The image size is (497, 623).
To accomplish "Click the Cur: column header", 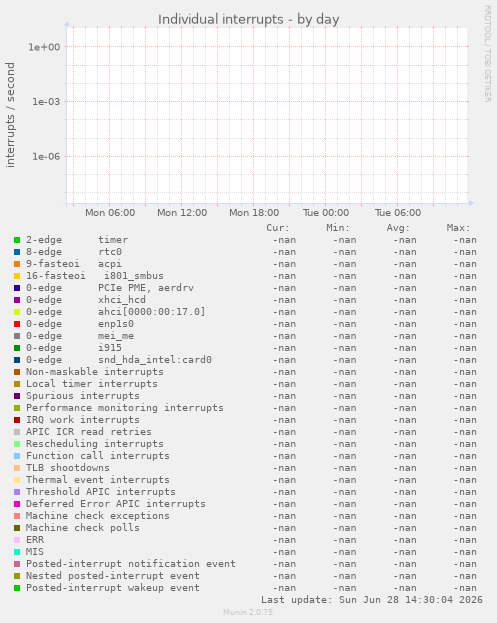I will coord(278,228).
